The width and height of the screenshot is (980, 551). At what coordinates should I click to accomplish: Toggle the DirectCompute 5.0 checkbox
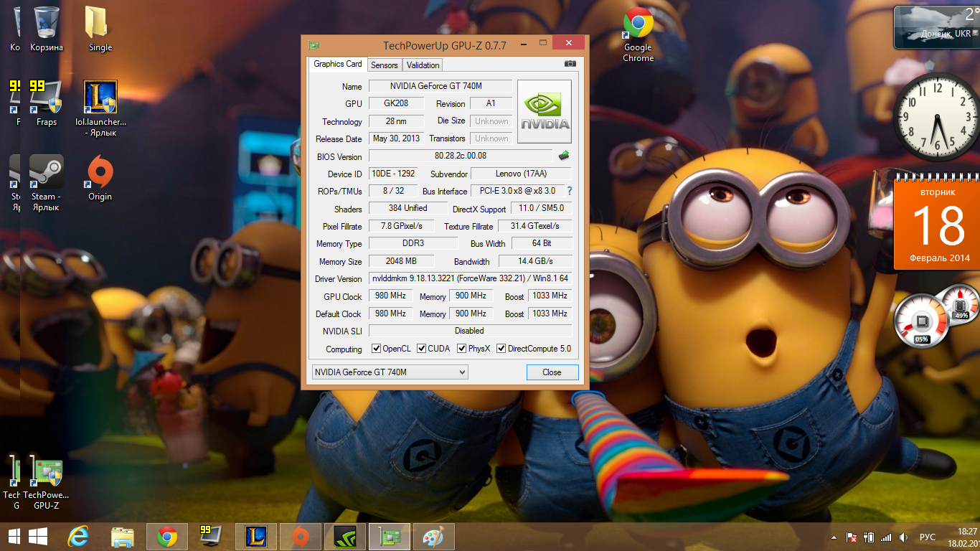pos(501,349)
